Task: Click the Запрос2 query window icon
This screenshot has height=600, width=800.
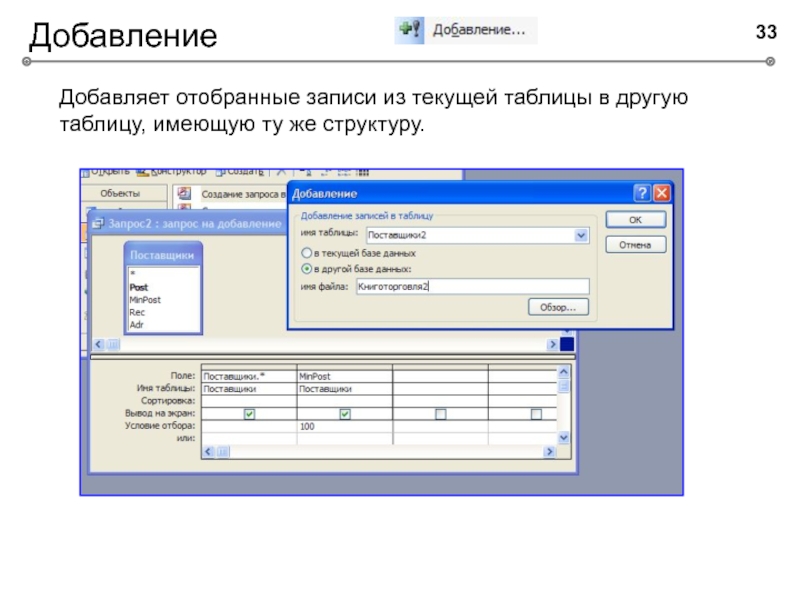Action: pyautogui.click(x=98, y=223)
